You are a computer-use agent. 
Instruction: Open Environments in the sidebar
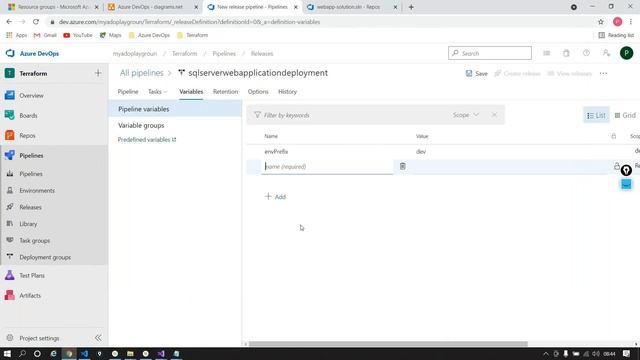[x=37, y=191]
